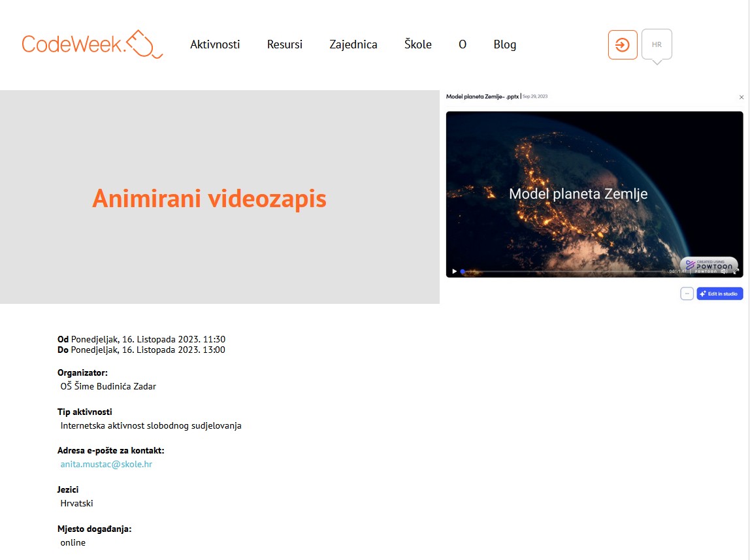Email anita.mustac@skole.hr contact link
The image size is (750, 560).
click(x=106, y=464)
